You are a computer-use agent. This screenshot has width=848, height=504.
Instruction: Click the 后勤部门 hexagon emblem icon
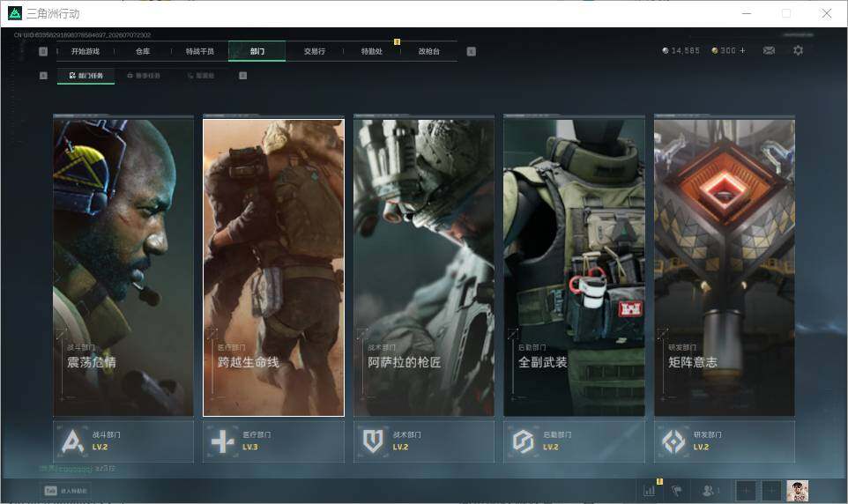coord(523,441)
